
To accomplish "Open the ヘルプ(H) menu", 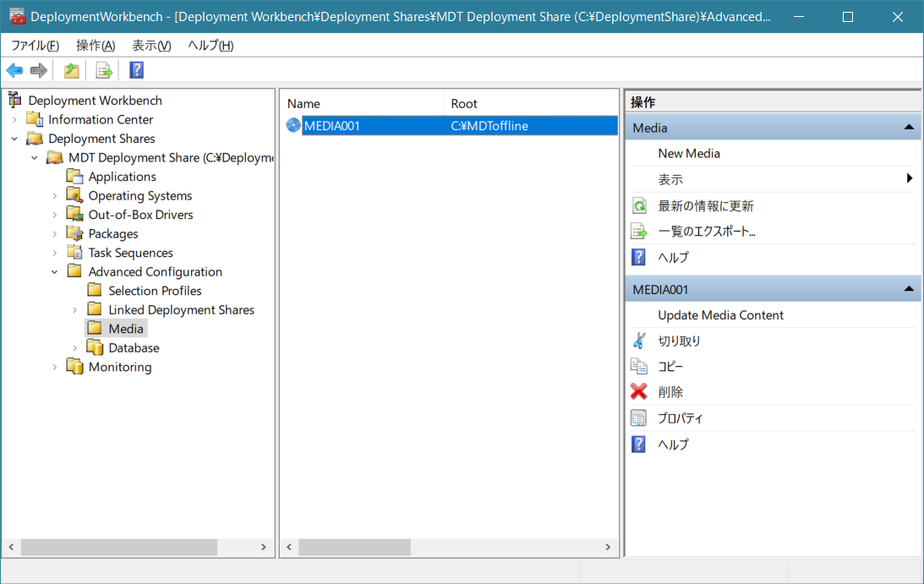I will [211, 46].
